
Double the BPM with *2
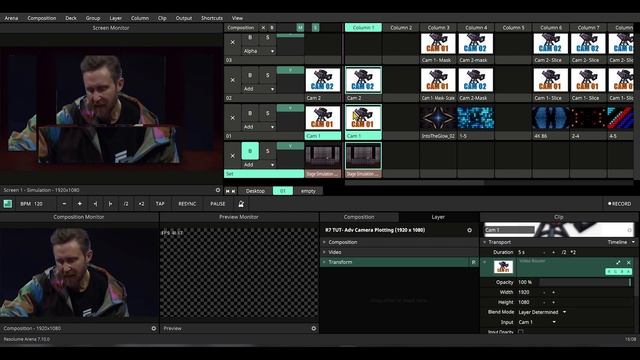(141, 204)
